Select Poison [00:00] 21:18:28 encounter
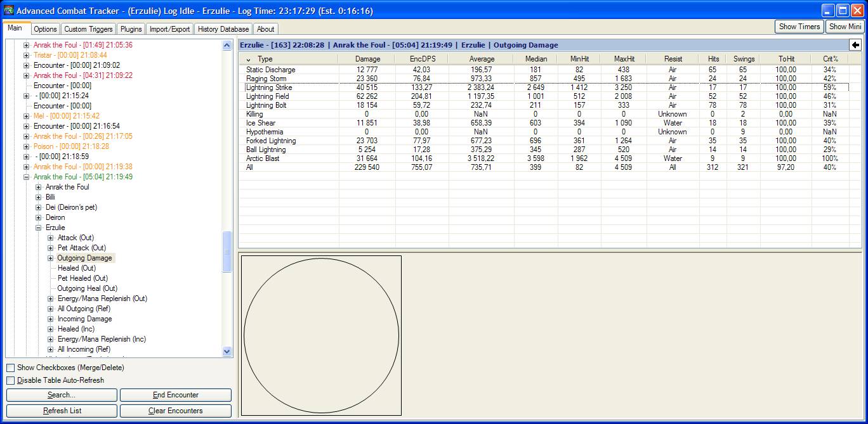This screenshot has height=424, width=868. point(71,146)
